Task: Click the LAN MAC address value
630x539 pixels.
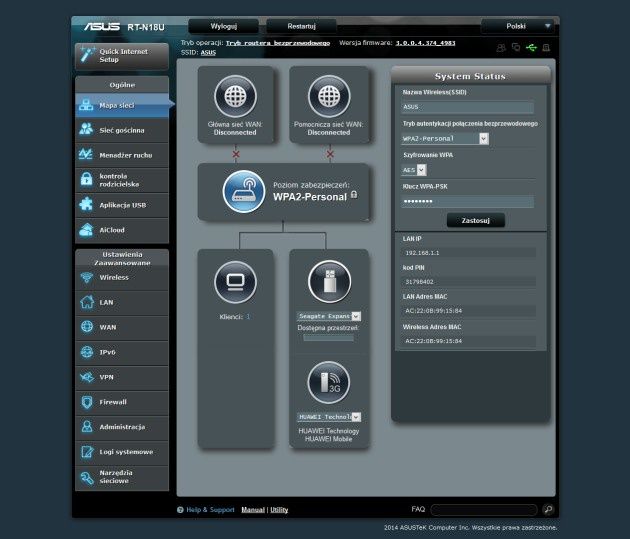Action: [434, 310]
